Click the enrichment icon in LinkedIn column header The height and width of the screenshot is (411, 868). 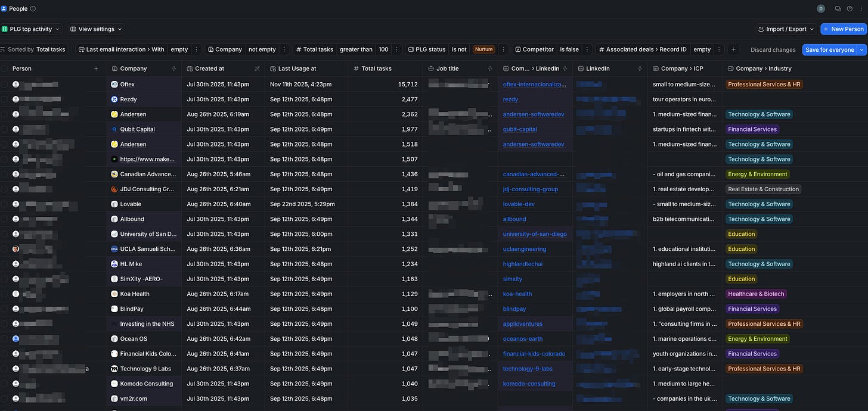coord(640,68)
